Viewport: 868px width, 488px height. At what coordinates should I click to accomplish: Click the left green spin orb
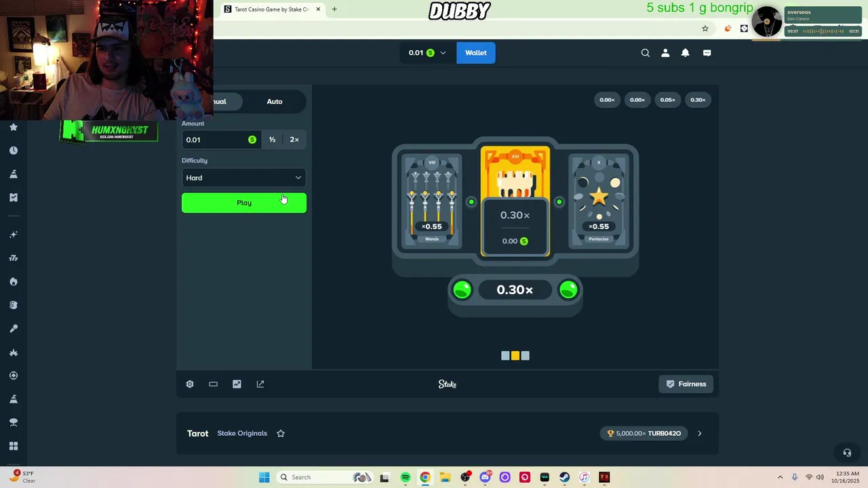tap(462, 290)
